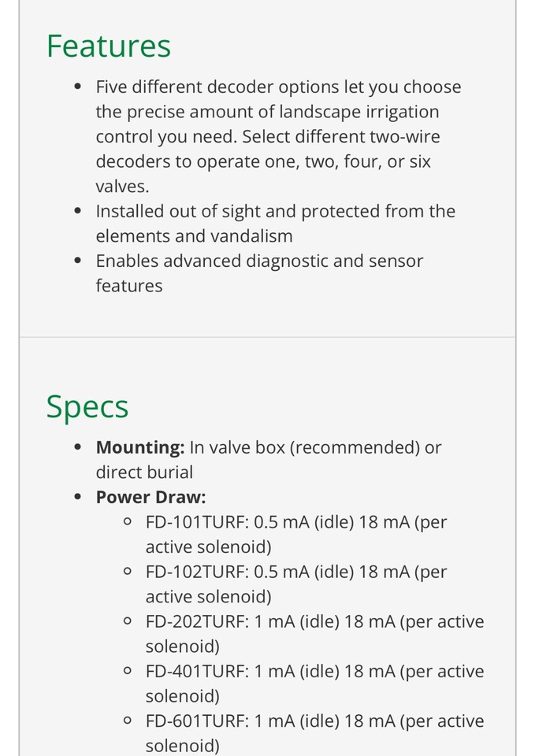Click the green Features heading
This screenshot has height=756, width=535.
click(x=109, y=46)
